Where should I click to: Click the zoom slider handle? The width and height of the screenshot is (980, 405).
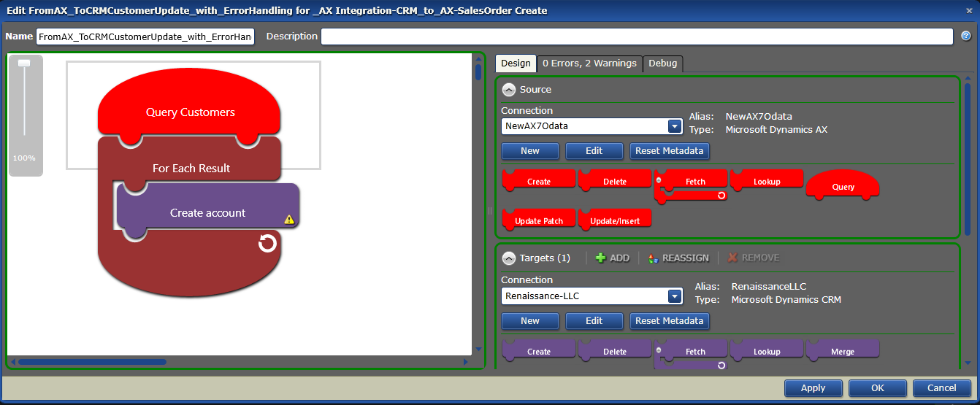pyautogui.click(x=24, y=63)
